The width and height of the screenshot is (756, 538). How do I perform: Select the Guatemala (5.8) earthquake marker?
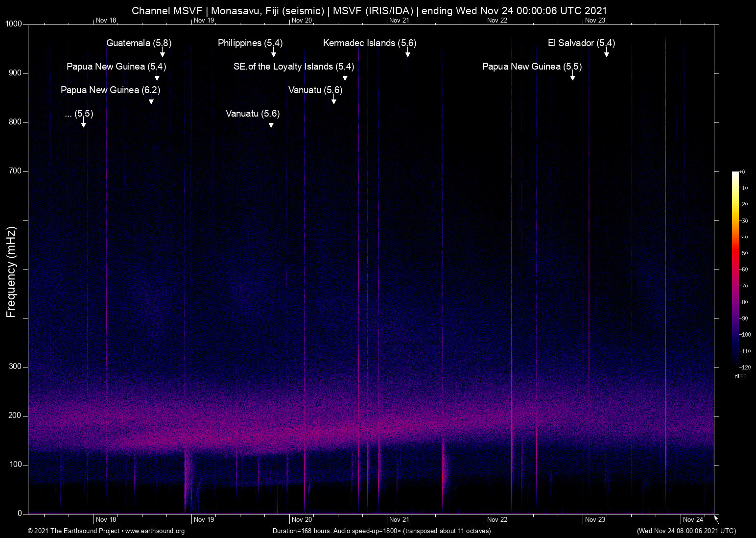click(x=139, y=43)
